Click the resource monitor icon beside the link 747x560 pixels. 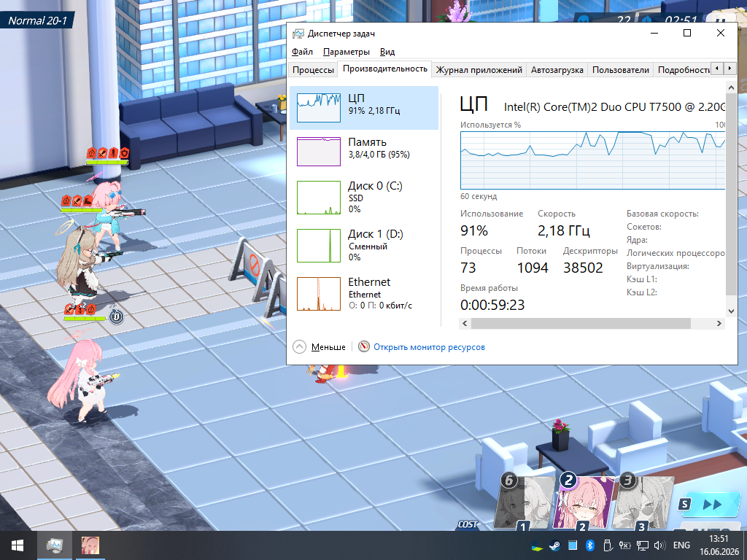(x=363, y=346)
